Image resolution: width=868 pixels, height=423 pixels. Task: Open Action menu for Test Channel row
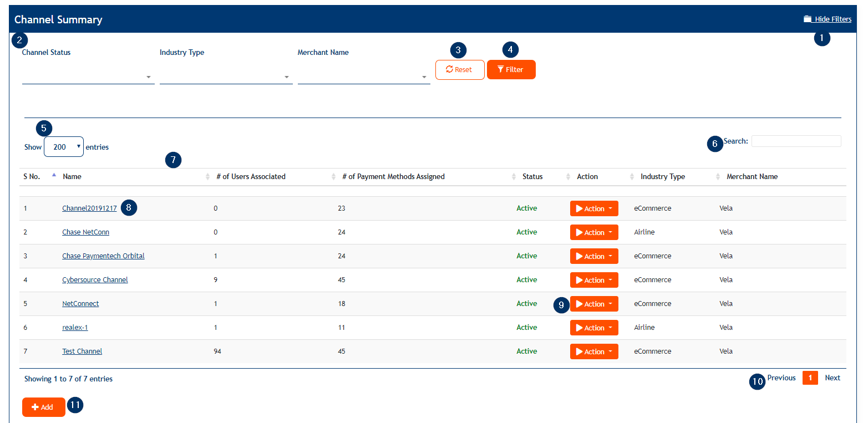click(x=594, y=351)
